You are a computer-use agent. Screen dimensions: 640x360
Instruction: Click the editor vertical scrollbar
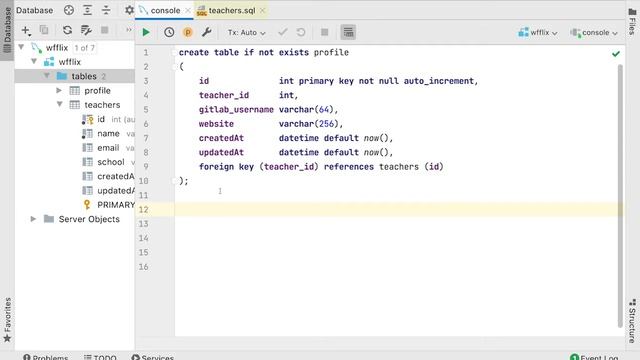[620, 195]
